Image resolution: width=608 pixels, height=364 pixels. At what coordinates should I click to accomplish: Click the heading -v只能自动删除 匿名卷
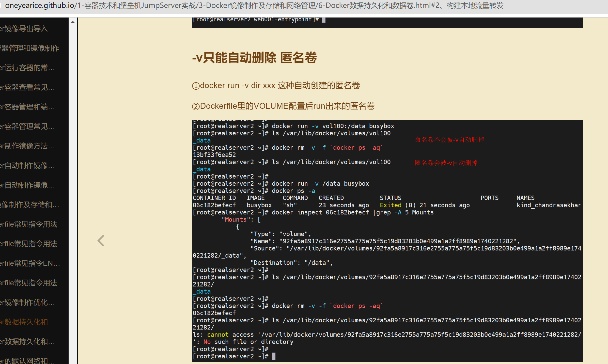pos(254,58)
